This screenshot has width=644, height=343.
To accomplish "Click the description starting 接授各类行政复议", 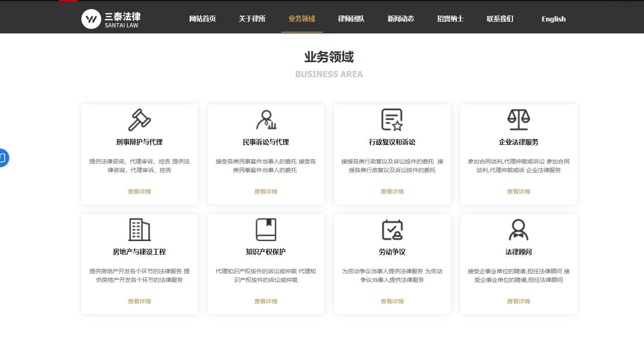I will point(392,166).
